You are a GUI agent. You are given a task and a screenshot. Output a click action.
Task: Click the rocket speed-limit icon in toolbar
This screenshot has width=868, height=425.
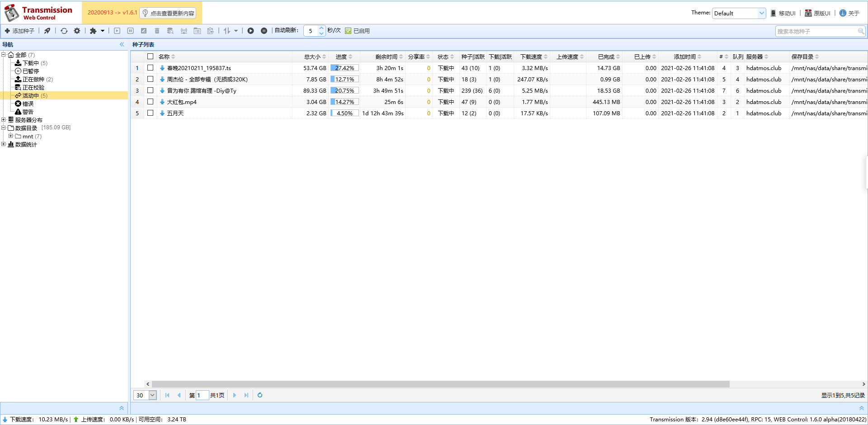coord(47,31)
